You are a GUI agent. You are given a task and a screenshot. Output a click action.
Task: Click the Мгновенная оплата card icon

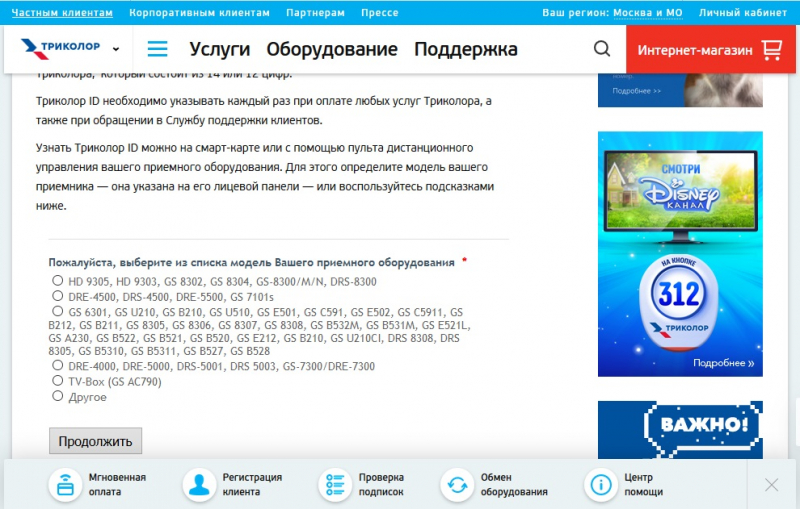(65, 485)
